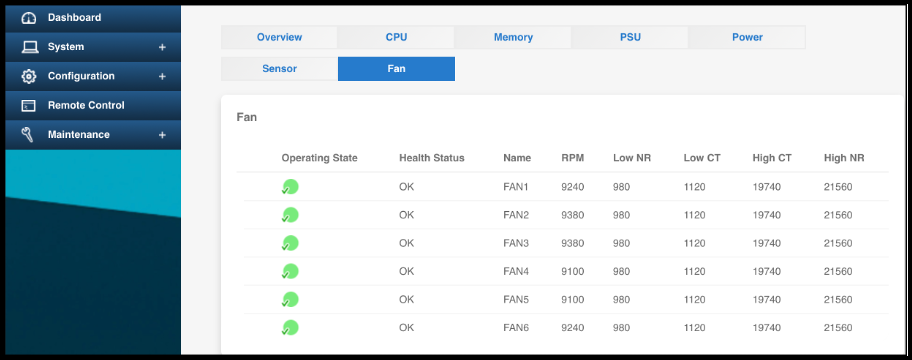The width and height of the screenshot is (912, 360).
Task: Click FAN4 green operating state icon
Action: coord(290,272)
